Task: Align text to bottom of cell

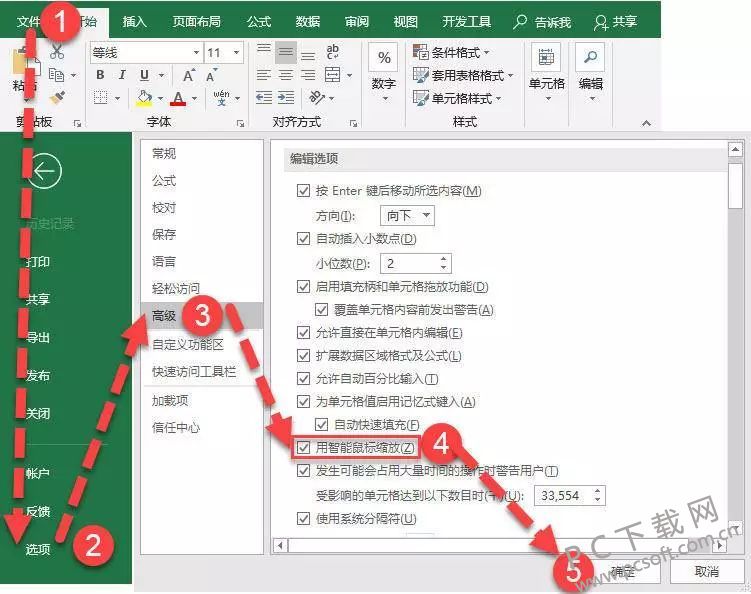Action: point(308,53)
